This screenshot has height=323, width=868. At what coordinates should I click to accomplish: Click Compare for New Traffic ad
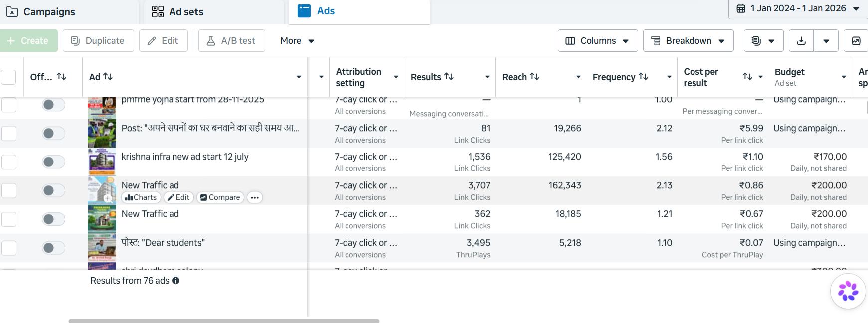click(x=220, y=198)
